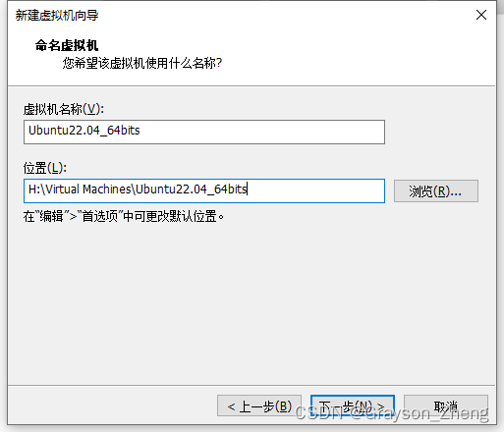Select the 位置(L): label

45,168
